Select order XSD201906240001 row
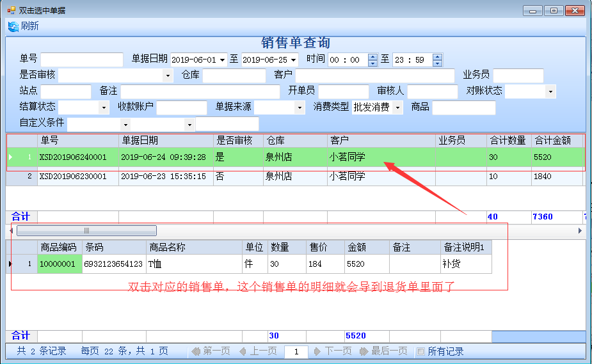 295,157
